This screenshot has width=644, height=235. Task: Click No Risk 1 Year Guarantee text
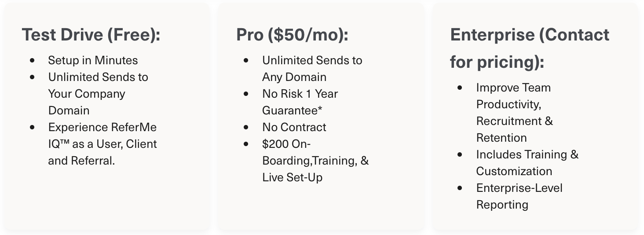[300, 102]
